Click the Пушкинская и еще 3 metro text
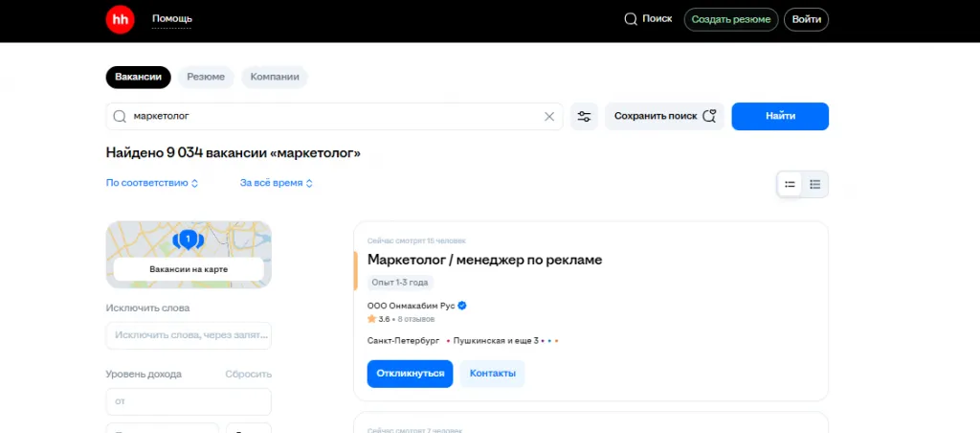Image resolution: width=980 pixels, height=433 pixels. 496,341
